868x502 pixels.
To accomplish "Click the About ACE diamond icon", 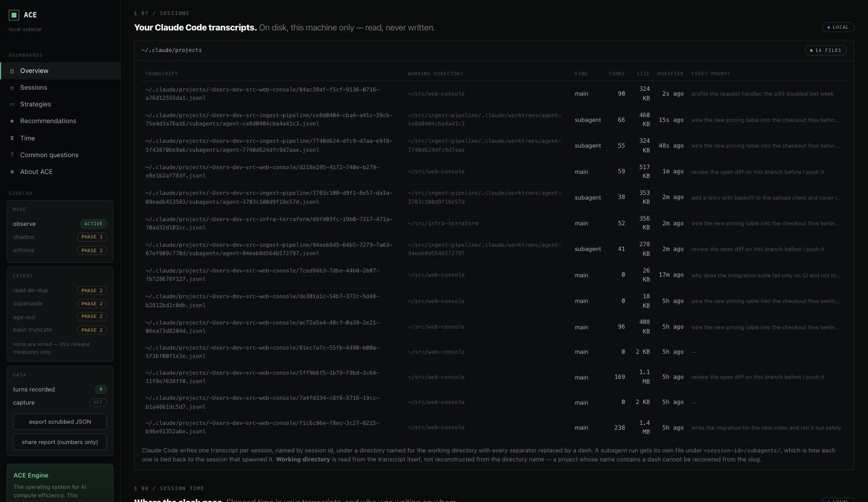I will 12,172.
